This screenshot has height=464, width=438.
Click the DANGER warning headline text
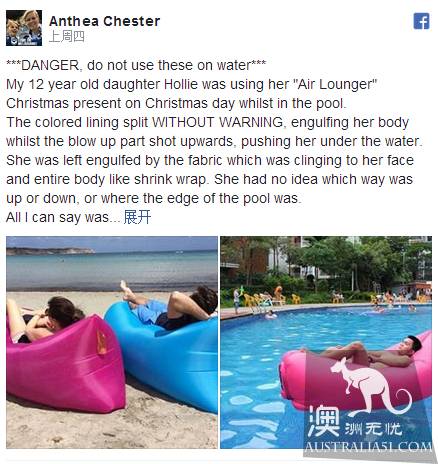coord(136,65)
